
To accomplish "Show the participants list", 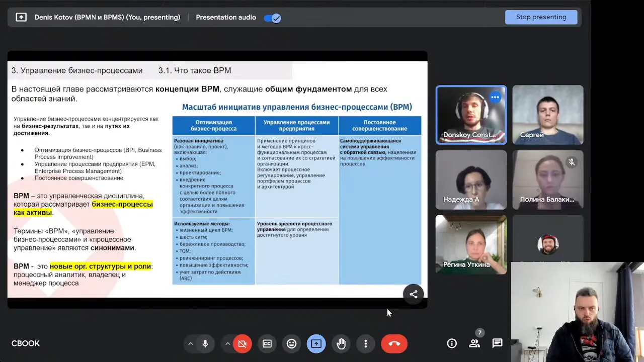I will tap(474, 343).
